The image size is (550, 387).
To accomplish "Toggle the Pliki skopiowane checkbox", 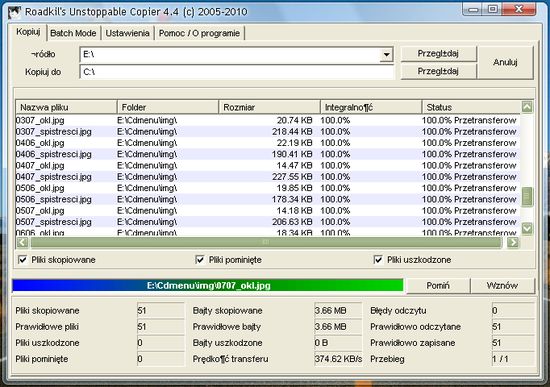I will (x=23, y=260).
